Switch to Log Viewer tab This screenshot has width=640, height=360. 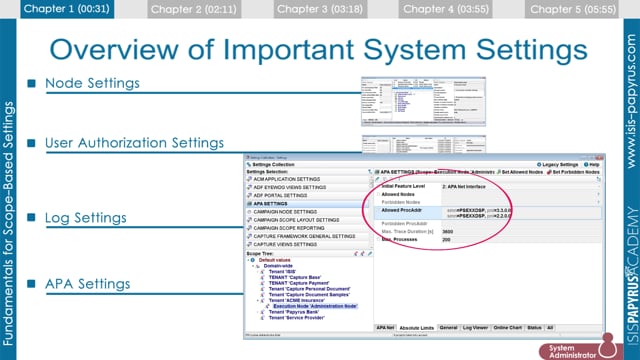[x=475, y=328]
